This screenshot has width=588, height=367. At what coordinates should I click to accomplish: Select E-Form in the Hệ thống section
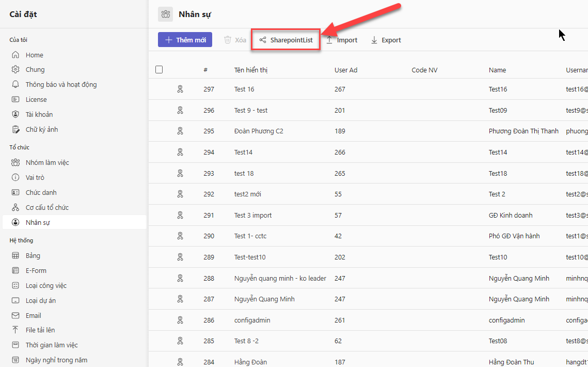(36, 271)
